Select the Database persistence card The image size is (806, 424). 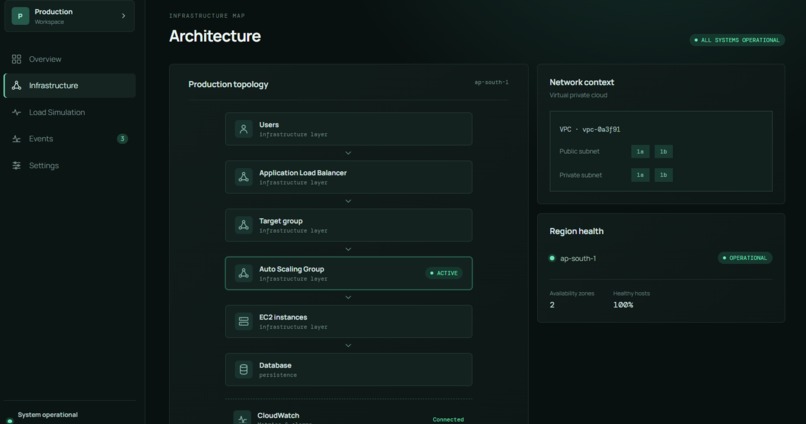tap(349, 370)
